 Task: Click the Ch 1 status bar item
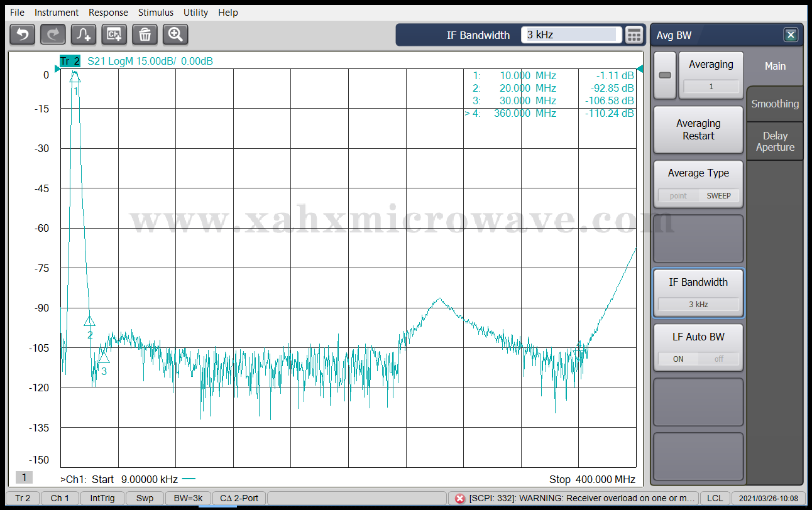(60, 498)
